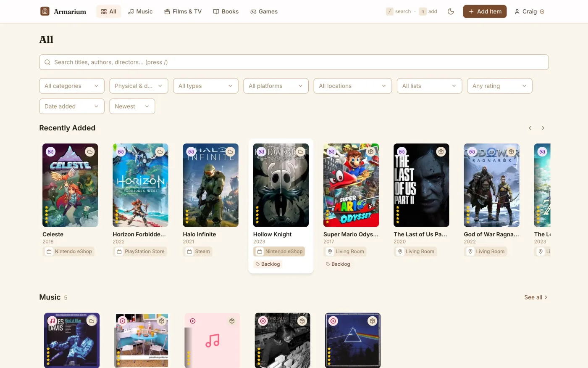
Task: Click the Steam tag under Halo Infinite
Action: point(198,252)
